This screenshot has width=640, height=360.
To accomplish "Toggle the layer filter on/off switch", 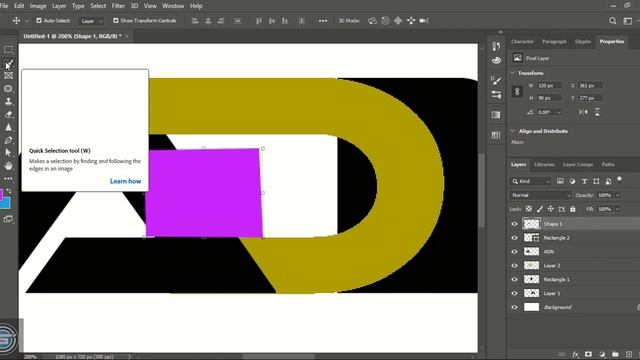I will coord(620,180).
